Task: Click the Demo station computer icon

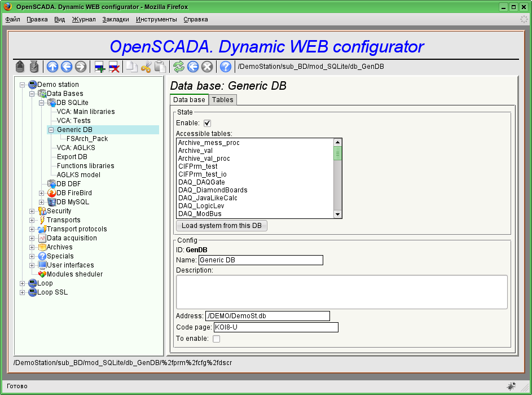Action: 33,84
